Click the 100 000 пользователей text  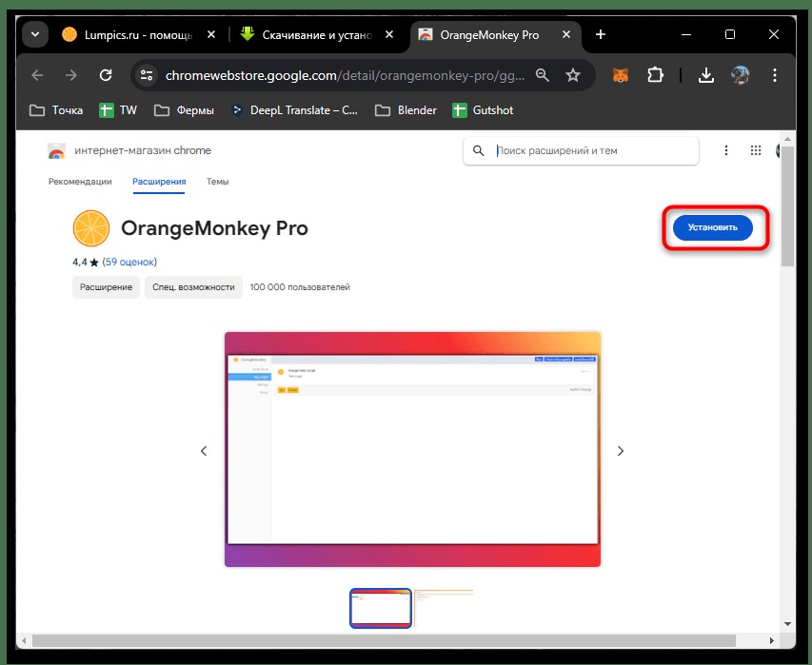pos(300,287)
